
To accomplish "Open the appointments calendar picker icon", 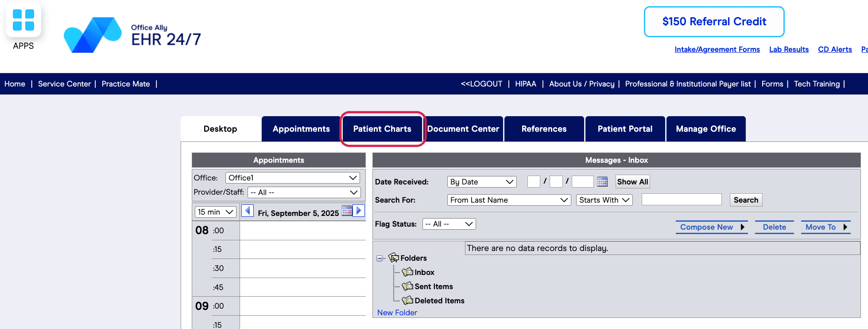I will pos(347,211).
